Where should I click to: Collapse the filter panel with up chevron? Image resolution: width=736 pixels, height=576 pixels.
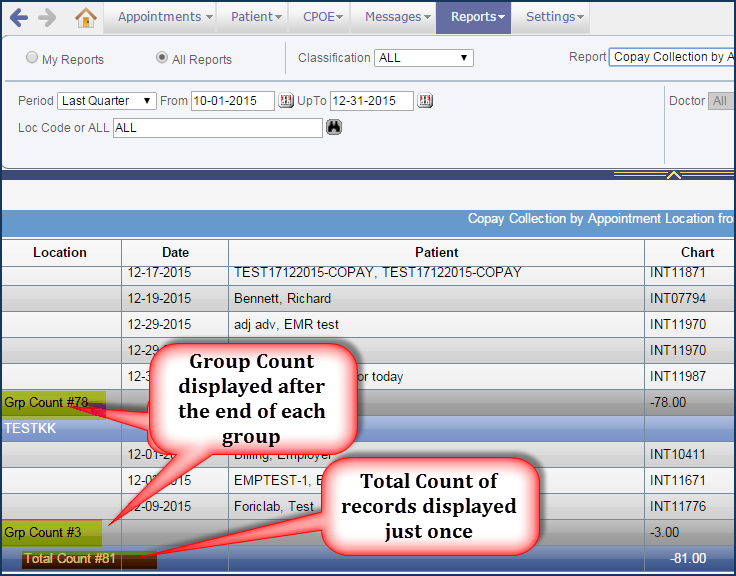pos(674,175)
